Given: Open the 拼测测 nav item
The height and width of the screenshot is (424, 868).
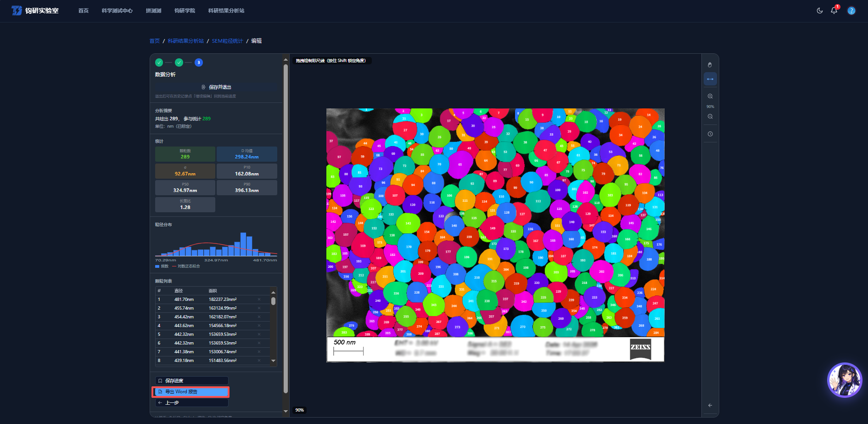Looking at the screenshot, I should tap(153, 11).
